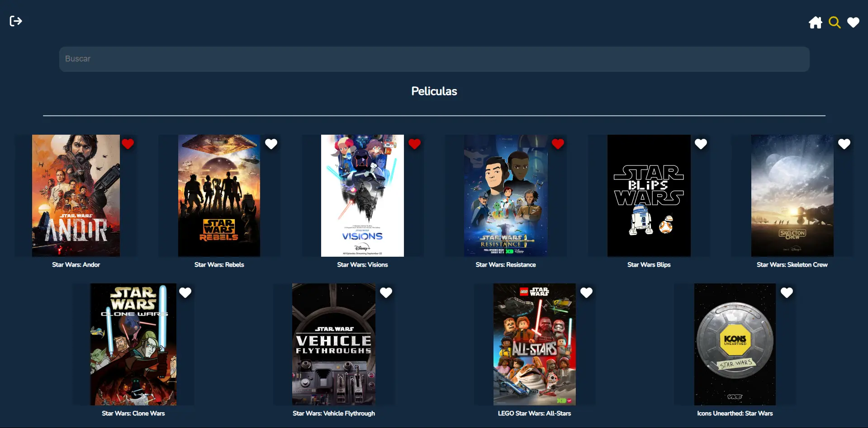Open the Star Wars Blips poster
Viewport: 868px width, 428px height.
649,196
